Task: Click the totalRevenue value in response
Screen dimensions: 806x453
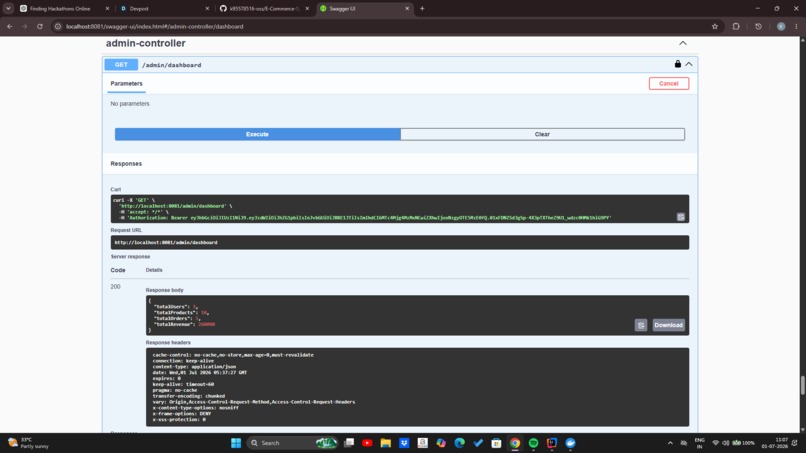Action: (207, 324)
